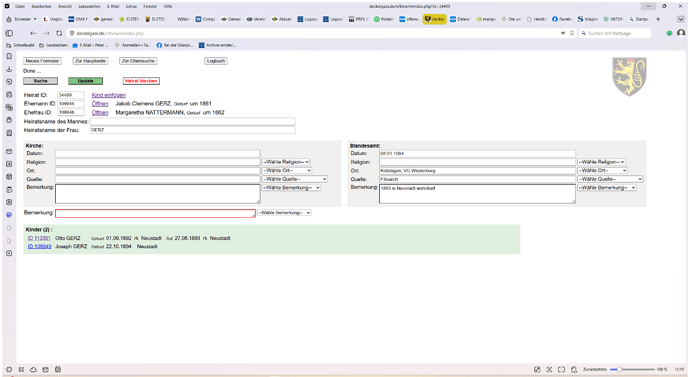Viewport: 690px width, 377px height.
Task: Click the Vivaldi logo in the title bar
Action: tap(7, 6)
